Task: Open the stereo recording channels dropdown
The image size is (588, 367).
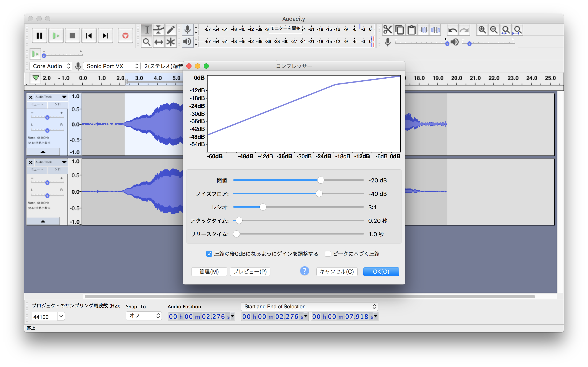Action: (x=162, y=66)
